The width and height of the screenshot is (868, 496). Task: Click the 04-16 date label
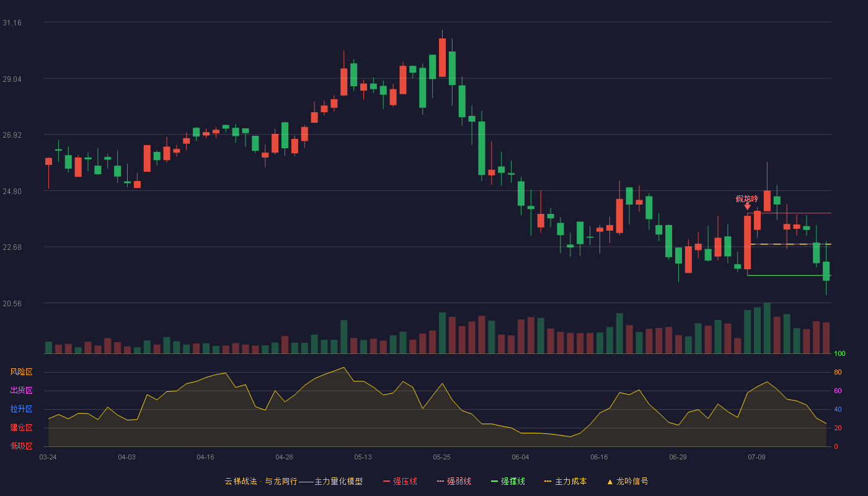pos(205,457)
